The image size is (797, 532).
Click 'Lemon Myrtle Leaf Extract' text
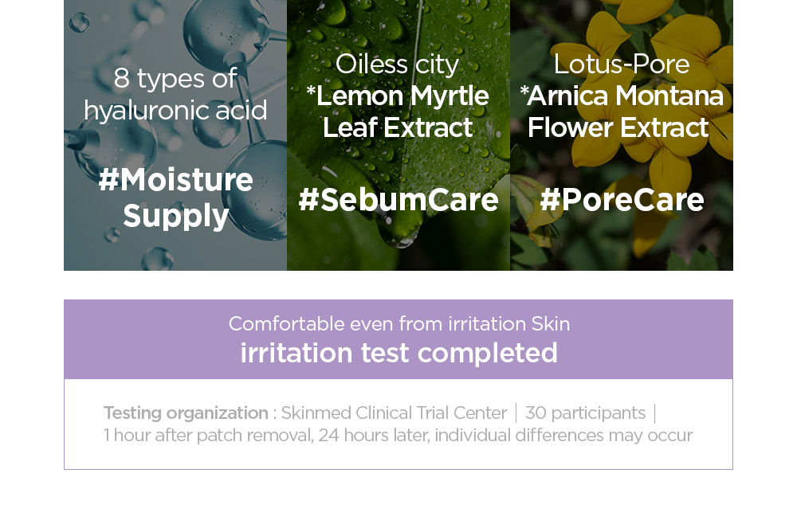point(398,111)
